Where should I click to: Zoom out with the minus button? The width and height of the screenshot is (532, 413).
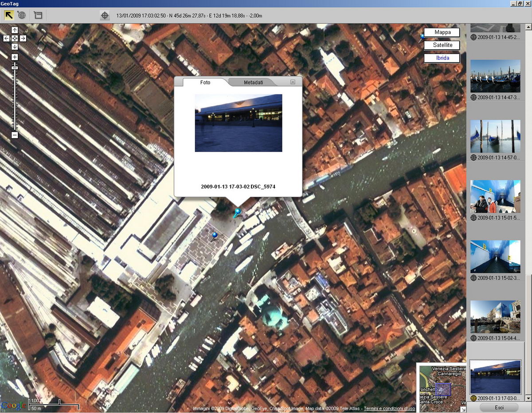(x=15, y=135)
